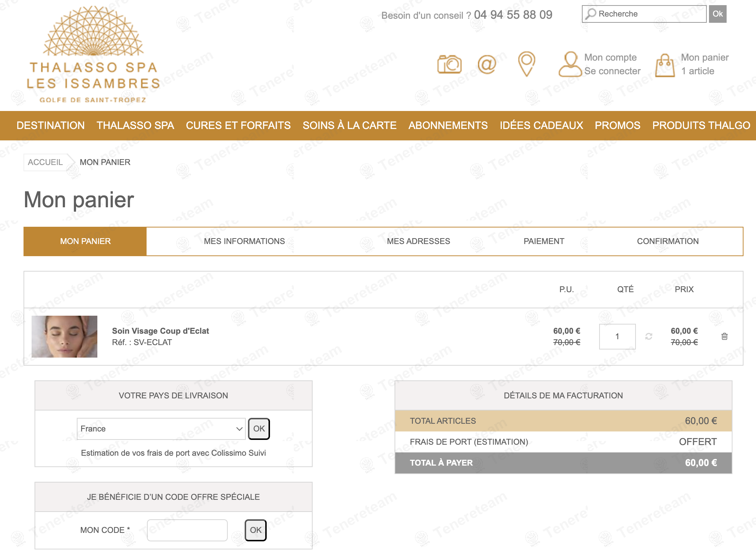Click the TOTAL À PAYER row
Image resolution: width=756 pixels, height=552 pixels.
563,463
